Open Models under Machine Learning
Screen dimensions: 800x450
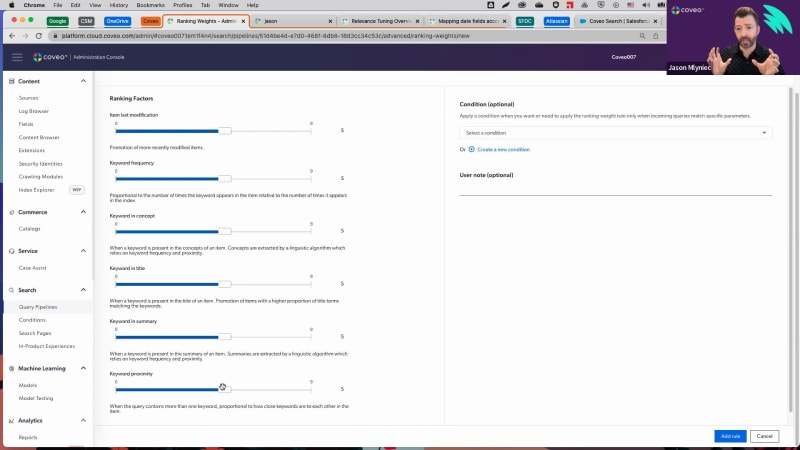click(28, 386)
